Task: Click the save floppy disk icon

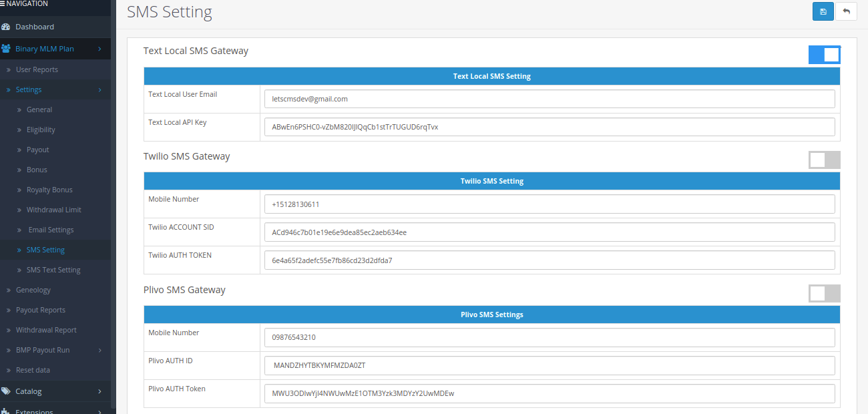Action: [823, 11]
